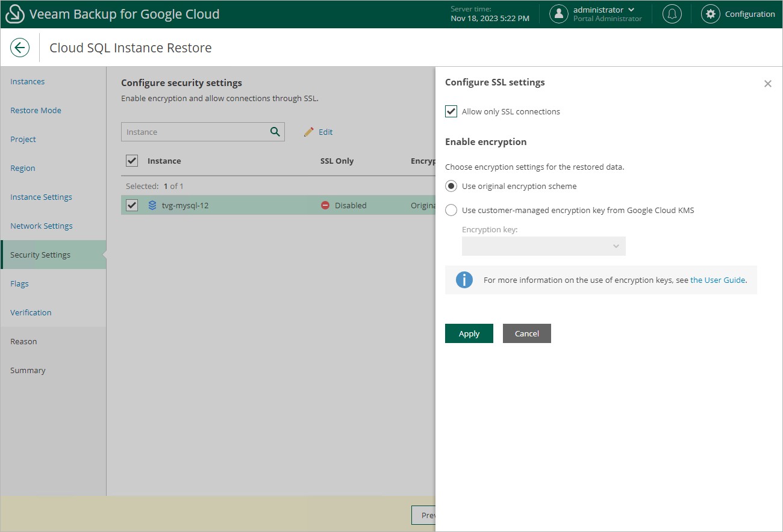The height and width of the screenshot is (532, 783).
Task: Go to the Project step
Action: 23,139
